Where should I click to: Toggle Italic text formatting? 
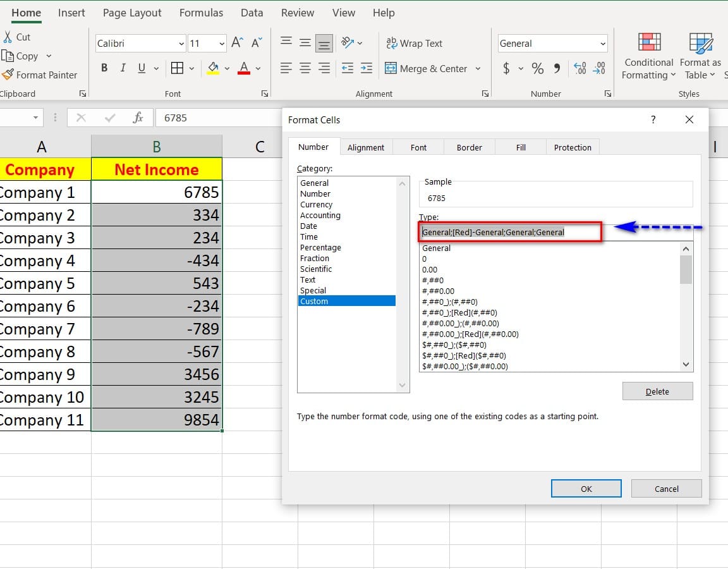(x=123, y=68)
